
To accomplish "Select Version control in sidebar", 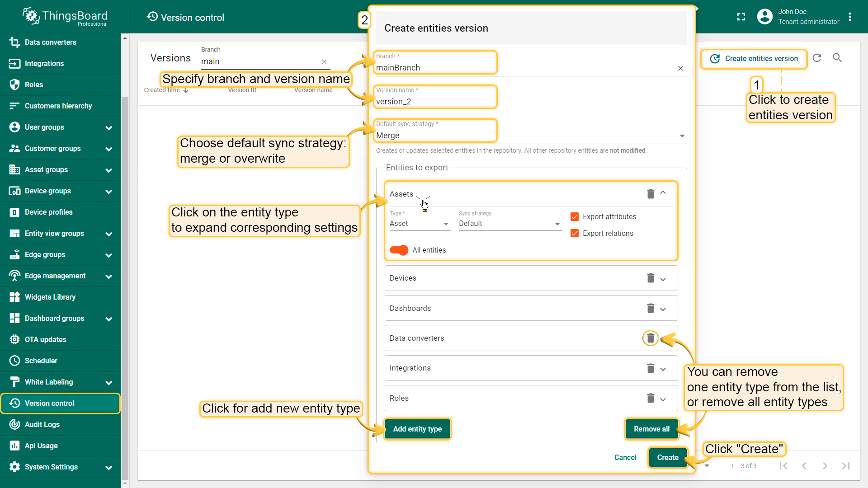I will pyautogui.click(x=61, y=404).
